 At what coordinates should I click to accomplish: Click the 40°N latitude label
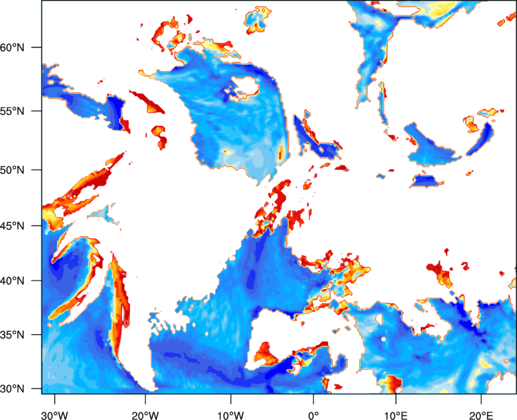12,281
